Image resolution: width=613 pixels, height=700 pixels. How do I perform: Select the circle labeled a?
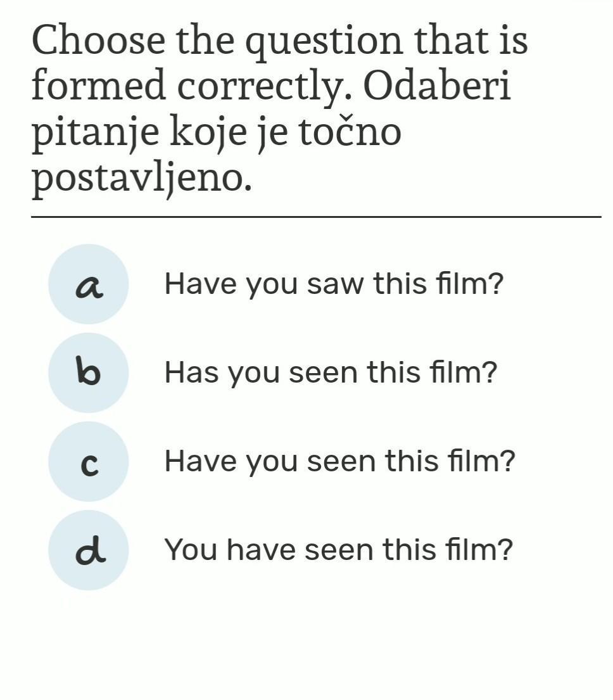(88, 284)
